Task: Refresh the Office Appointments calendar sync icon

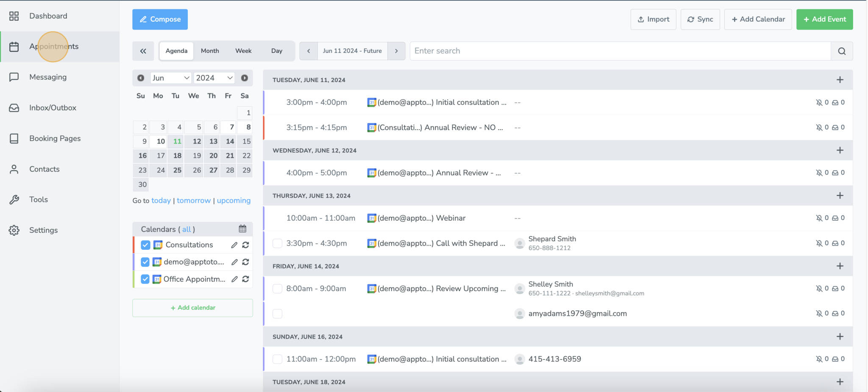Action: pyautogui.click(x=246, y=279)
